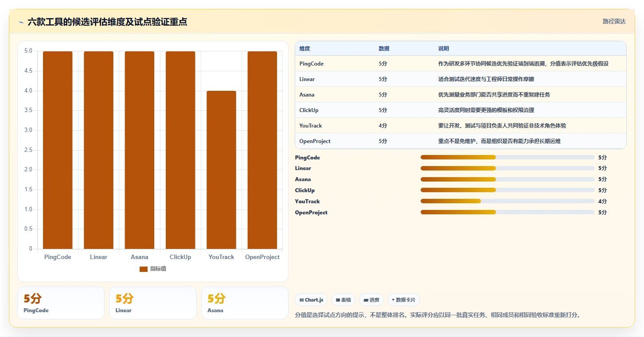Click the OpenProject label on the chart's x-axis

pyautogui.click(x=262, y=257)
